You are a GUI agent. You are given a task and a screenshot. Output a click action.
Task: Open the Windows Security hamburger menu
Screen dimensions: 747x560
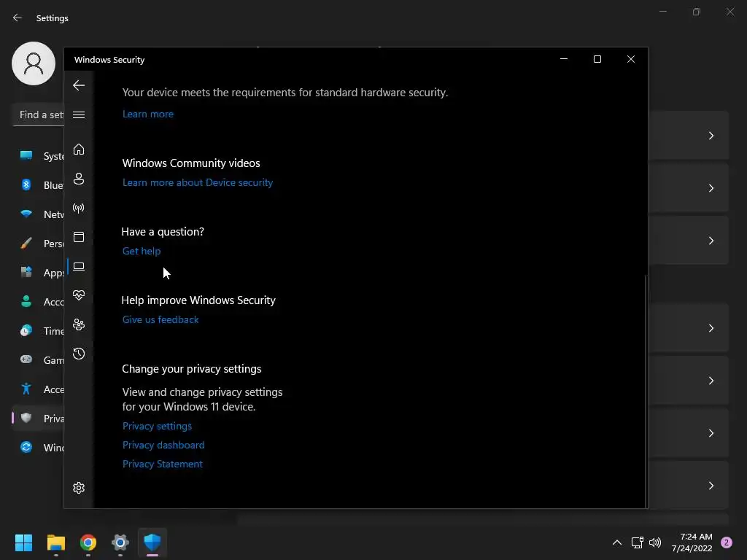coord(79,114)
